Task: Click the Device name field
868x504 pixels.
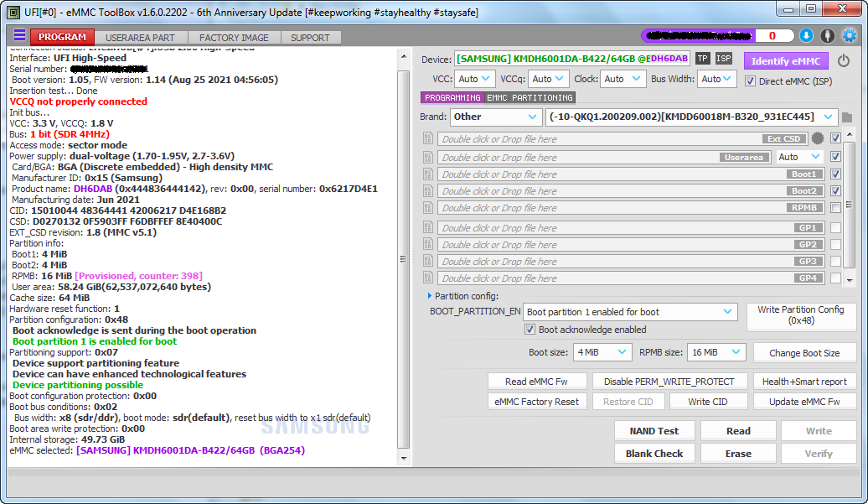Action: [x=572, y=59]
